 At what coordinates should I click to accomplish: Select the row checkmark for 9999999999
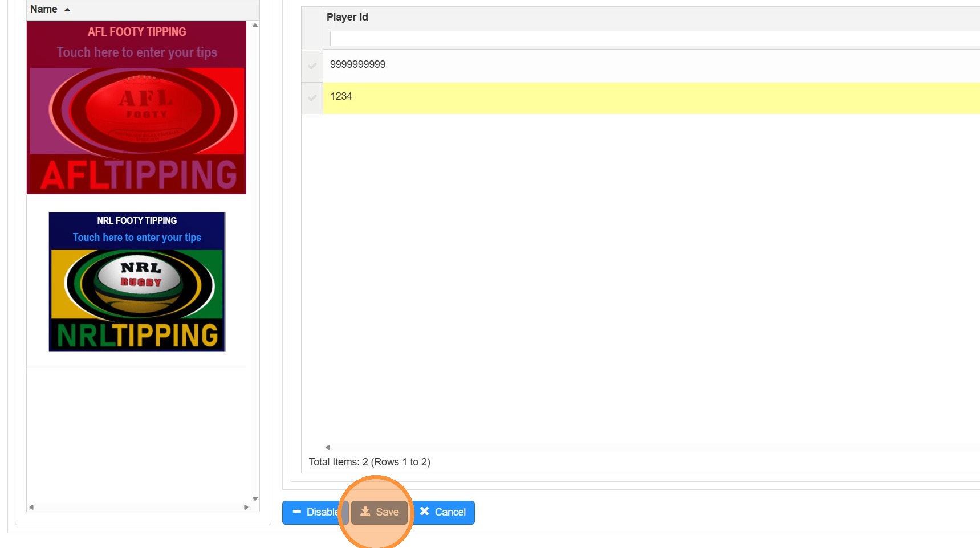click(x=312, y=66)
